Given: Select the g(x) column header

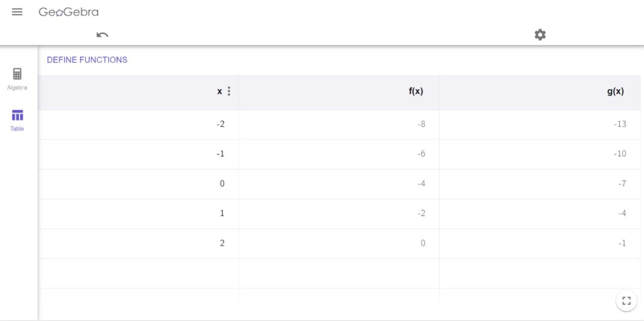Looking at the screenshot, I should 615,91.
